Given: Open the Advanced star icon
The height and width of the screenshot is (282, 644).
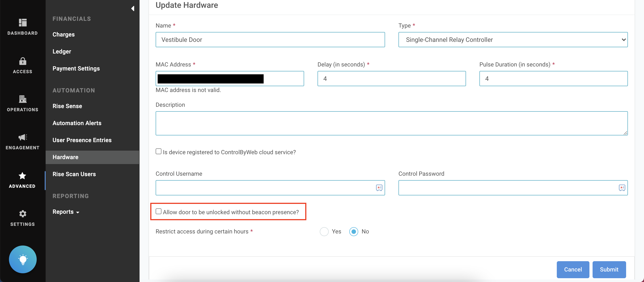Looking at the screenshot, I should click(22, 176).
